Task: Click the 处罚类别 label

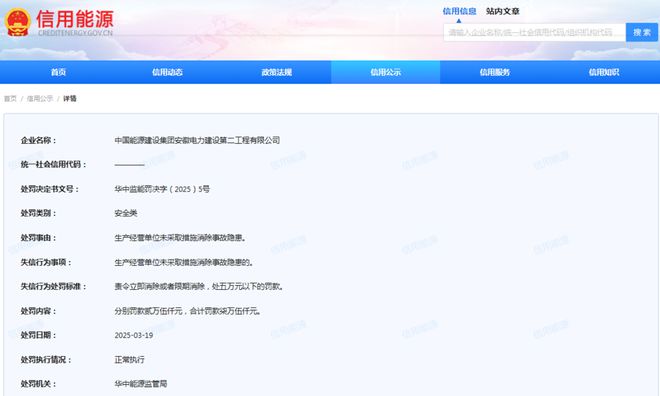Action: coord(38,213)
